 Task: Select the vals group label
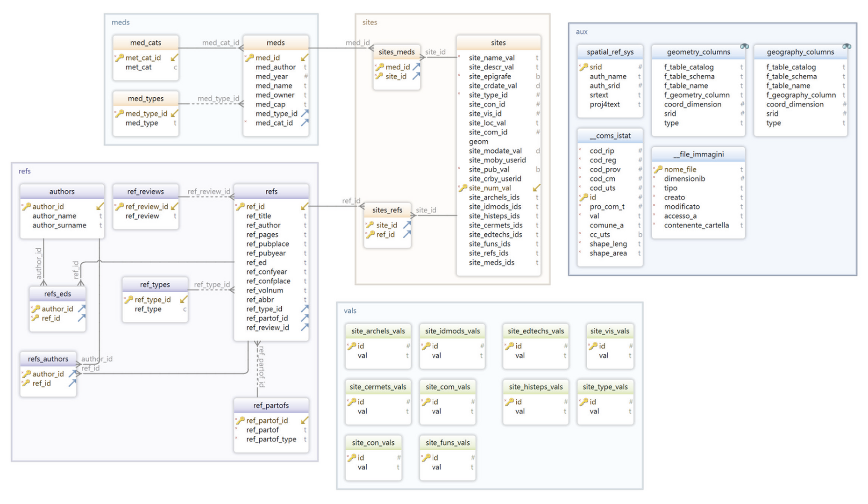coord(350,310)
